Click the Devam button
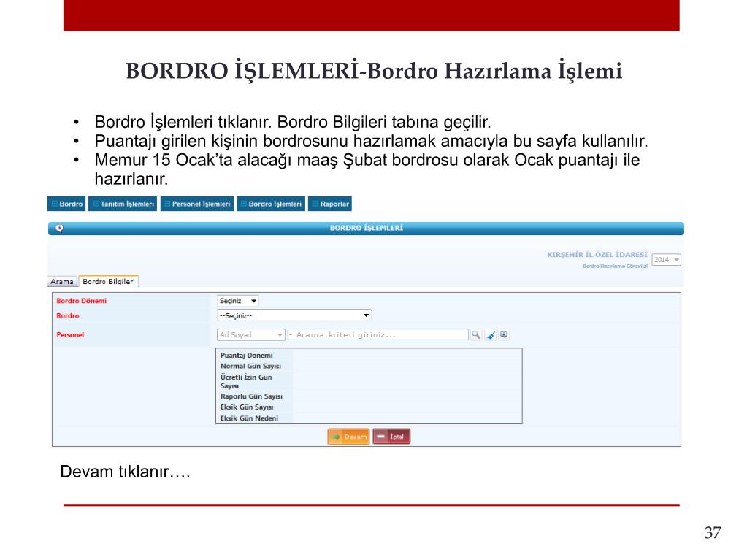The width and height of the screenshot is (747, 560). click(349, 437)
